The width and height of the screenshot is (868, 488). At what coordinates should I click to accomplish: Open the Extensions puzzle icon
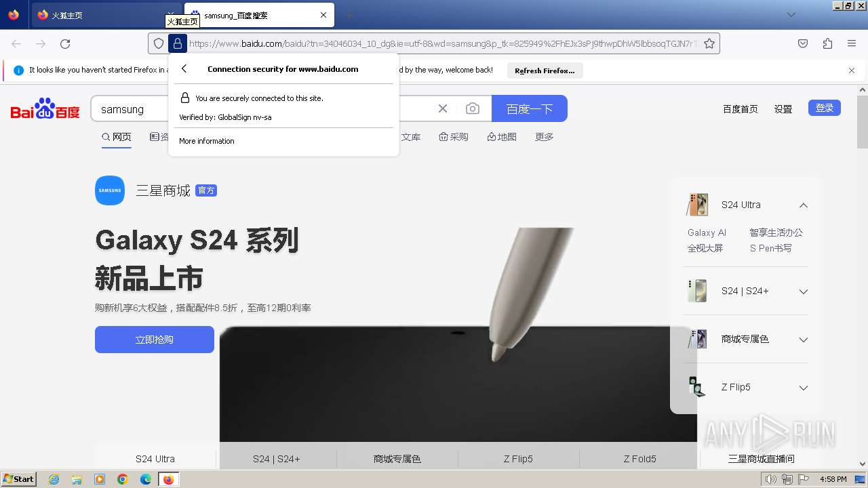coord(827,43)
